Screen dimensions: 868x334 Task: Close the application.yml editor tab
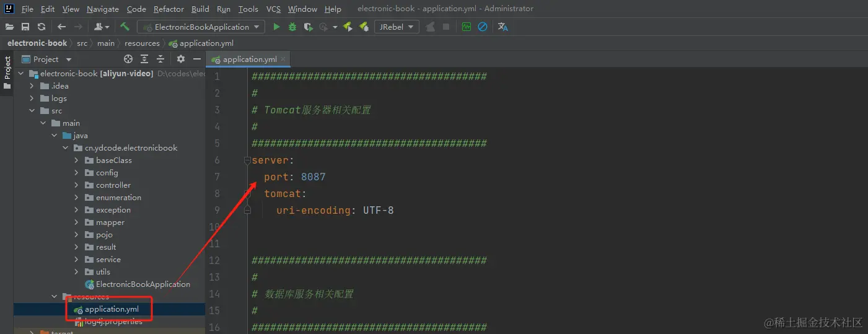(284, 59)
